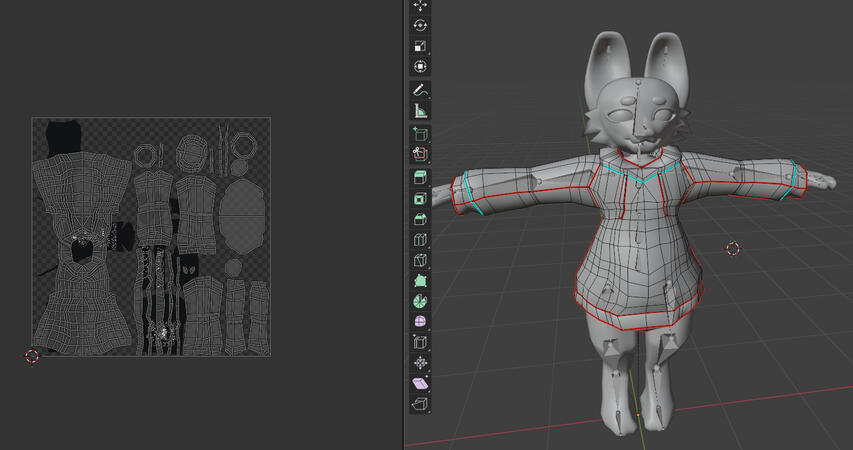Activate the Measure ruler tool
The height and width of the screenshot is (450, 853).
pos(420,110)
